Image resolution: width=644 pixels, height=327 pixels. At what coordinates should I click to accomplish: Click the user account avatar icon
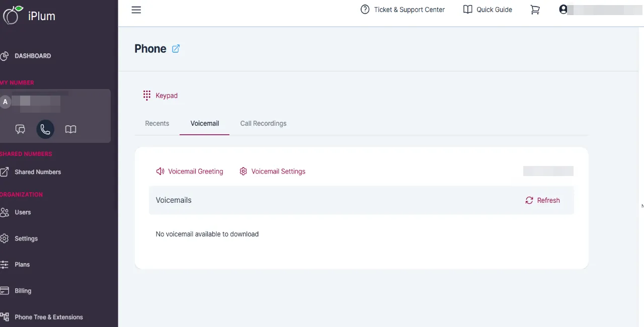point(563,10)
